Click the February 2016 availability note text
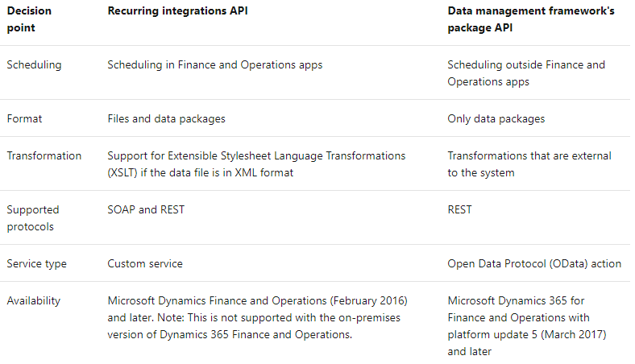Image resolution: width=635 pixels, height=364 pixels. tap(258, 317)
